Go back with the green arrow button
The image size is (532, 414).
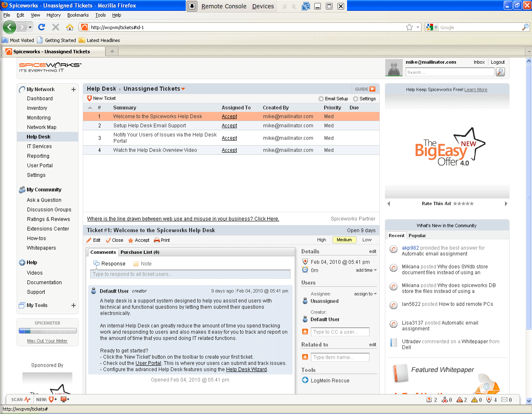pyautogui.click(x=9, y=27)
